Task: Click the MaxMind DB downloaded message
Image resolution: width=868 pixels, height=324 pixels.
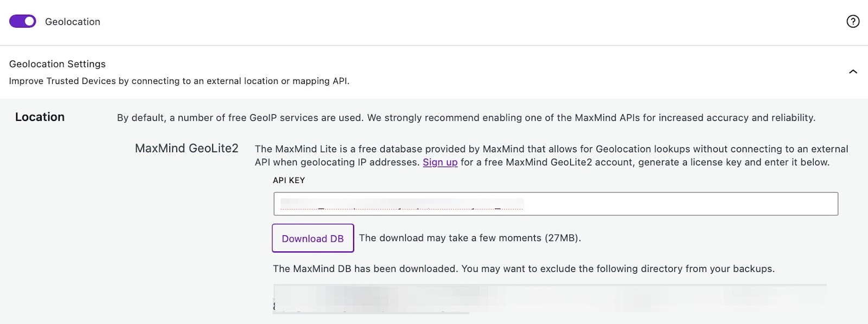Action: coord(524,269)
